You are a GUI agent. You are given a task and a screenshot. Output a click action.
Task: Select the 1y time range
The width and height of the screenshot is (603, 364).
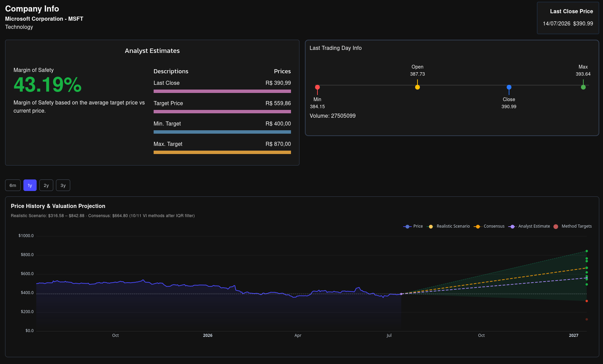(30, 185)
